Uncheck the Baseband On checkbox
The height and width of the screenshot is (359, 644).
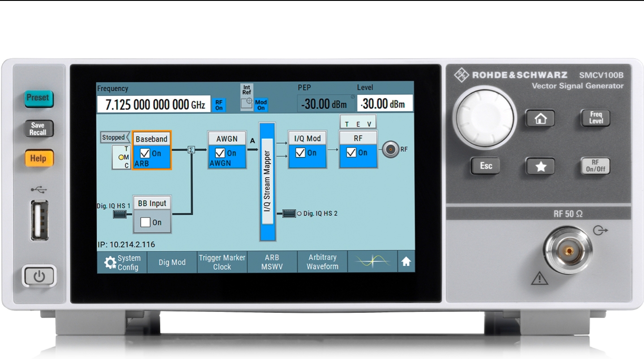coord(145,154)
